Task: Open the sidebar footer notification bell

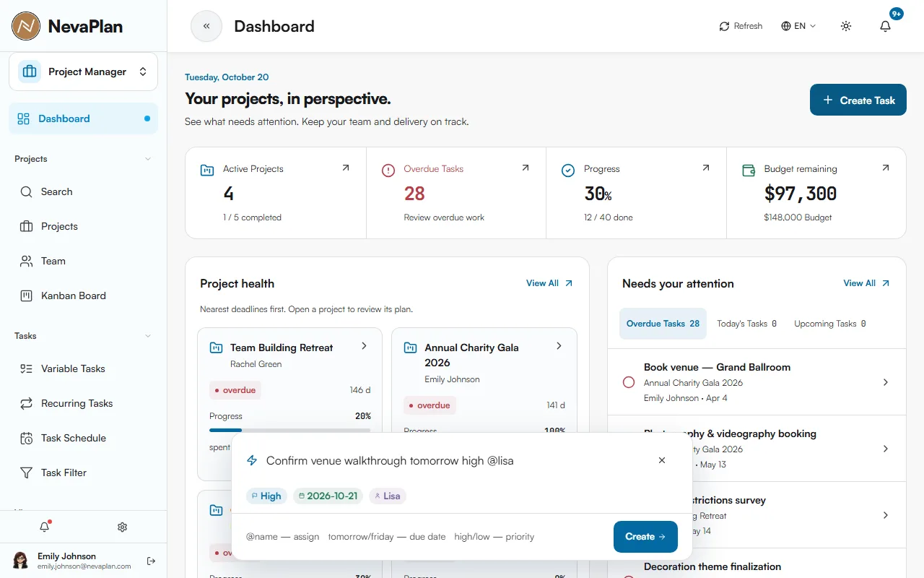Action: [45, 527]
